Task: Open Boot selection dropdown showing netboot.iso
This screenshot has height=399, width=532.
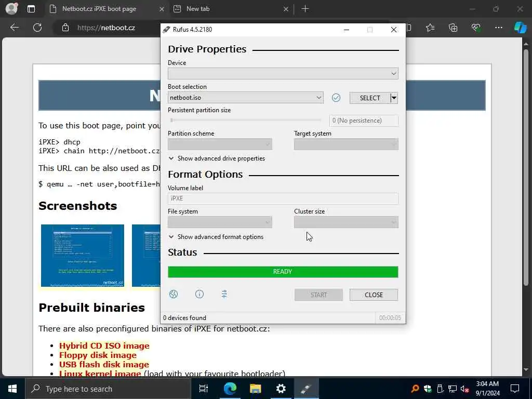Action: [245, 98]
